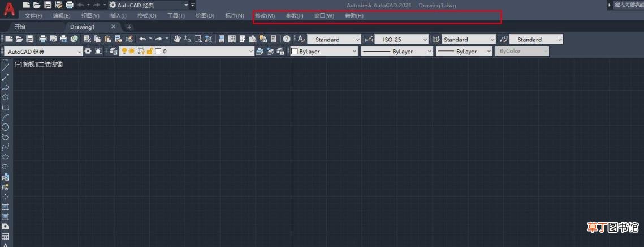Click the Help question mark icon

pos(287,39)
